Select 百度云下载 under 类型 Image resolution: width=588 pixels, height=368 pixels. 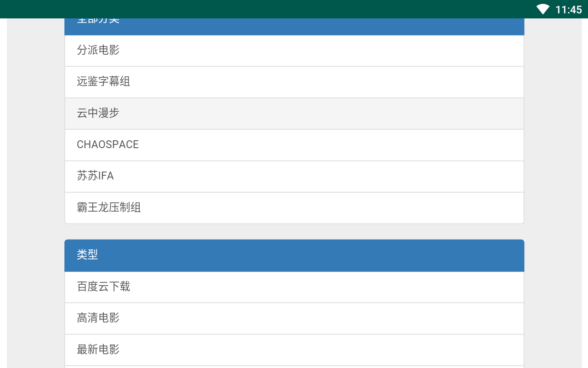pyautogui.click(x=294, y=287)
